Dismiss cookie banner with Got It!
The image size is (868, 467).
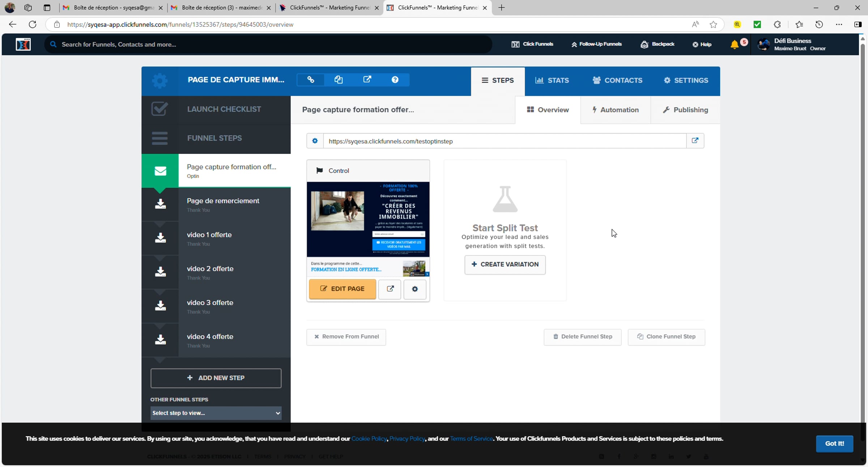[834, 443]
